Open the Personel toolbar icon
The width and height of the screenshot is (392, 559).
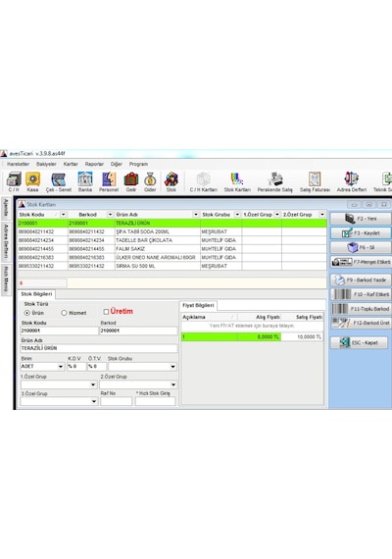coord(109,179)
